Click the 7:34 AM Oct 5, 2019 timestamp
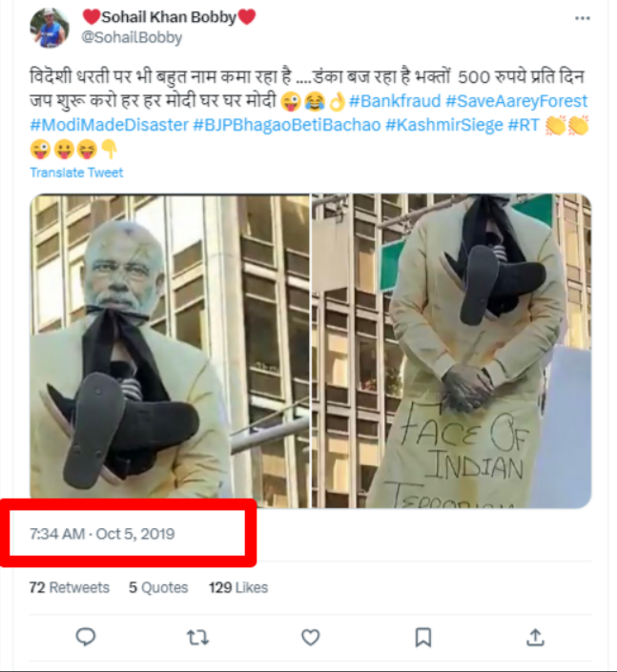 coord(102,535)
